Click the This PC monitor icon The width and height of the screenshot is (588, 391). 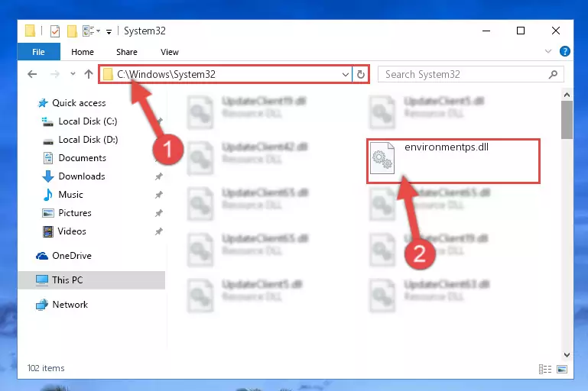coord(42,280)
